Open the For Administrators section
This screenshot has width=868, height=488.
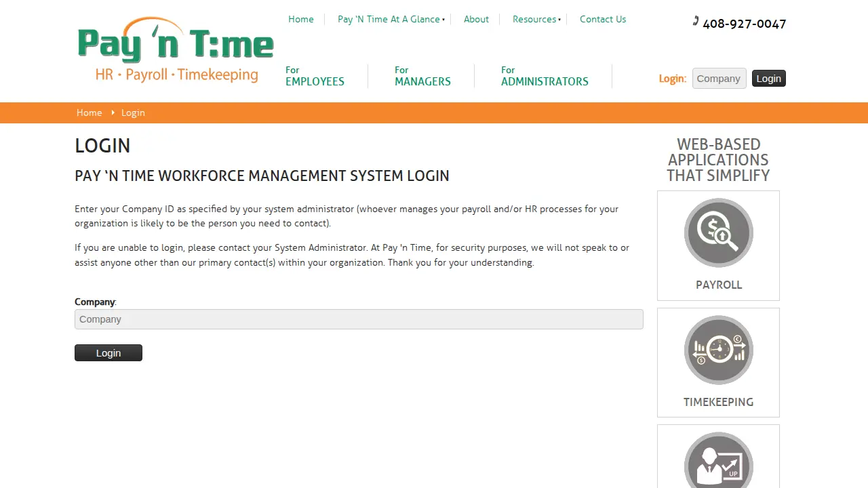pyautogui.click(x=545, y=76)
